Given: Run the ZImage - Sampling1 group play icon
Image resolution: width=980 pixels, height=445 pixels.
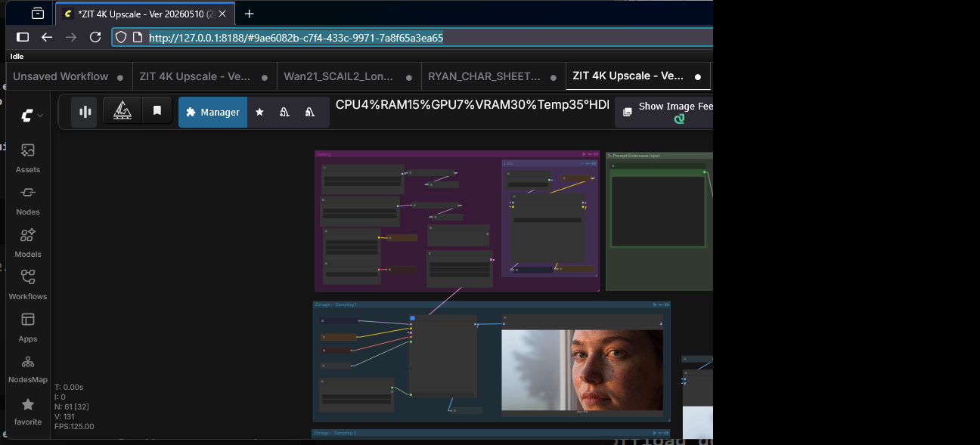Looking at the screenshot, I should click(x=655, y=305).
